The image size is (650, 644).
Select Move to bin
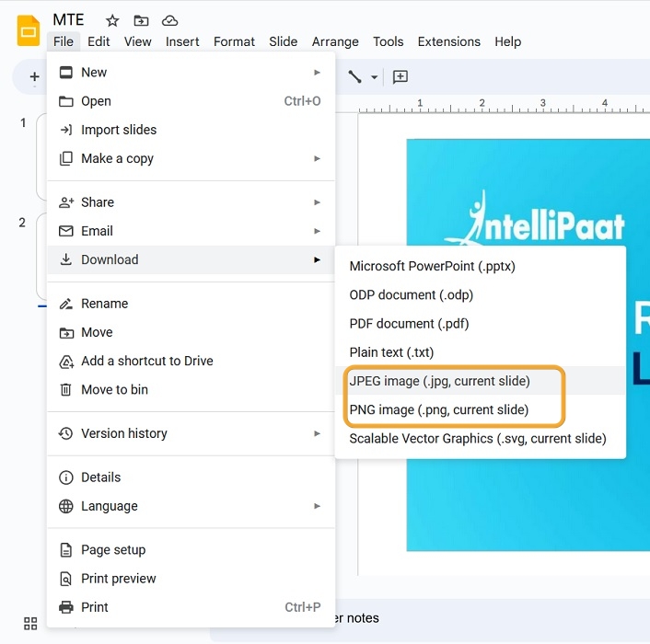[x=191, y=389]
